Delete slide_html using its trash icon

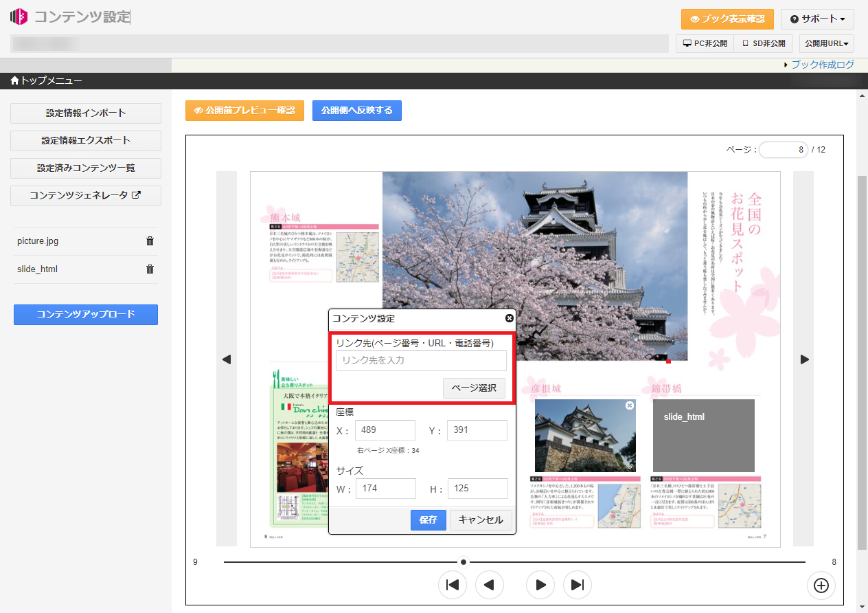(150, 269)
